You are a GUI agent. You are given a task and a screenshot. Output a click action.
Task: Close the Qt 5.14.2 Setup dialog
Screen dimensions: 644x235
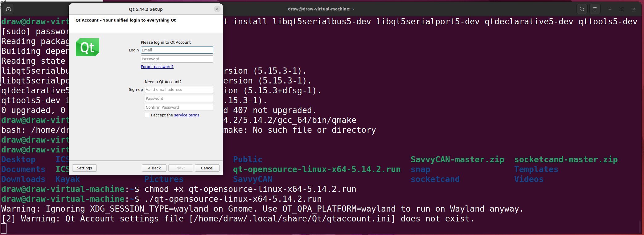click(x=217, y=9)
